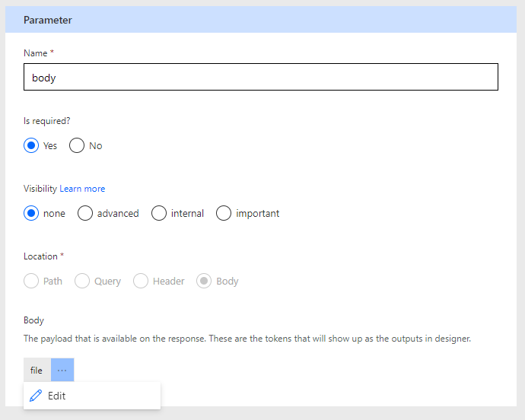Set visibility to advanced
Screen dimensions: 525x420
[85, 213]
